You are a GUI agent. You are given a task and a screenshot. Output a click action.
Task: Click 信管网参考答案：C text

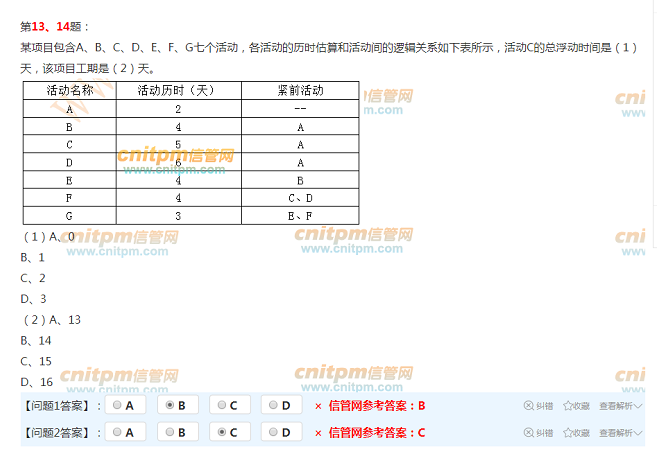[377, 433]
